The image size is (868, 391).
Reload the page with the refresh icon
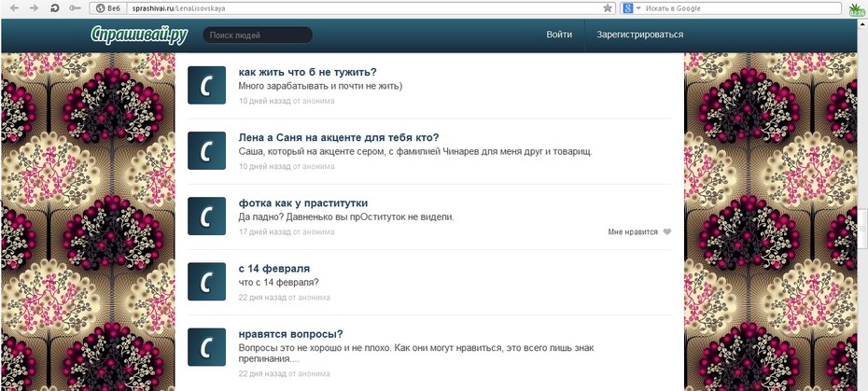pyautogui.click(x=55, y=8)
